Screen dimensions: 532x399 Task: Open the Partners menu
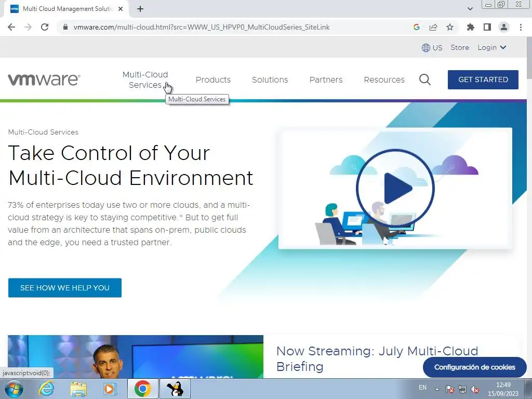click(326, 79)
